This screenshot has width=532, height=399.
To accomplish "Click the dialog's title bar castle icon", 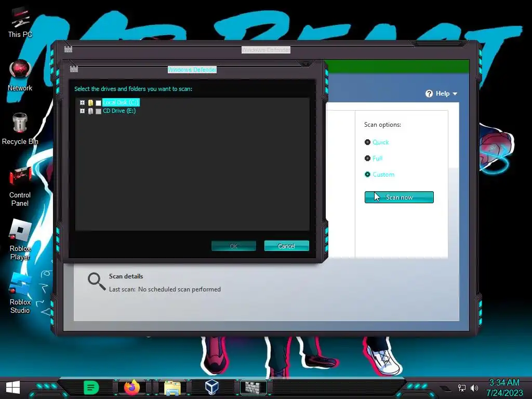I will click(x=74, y=69).
